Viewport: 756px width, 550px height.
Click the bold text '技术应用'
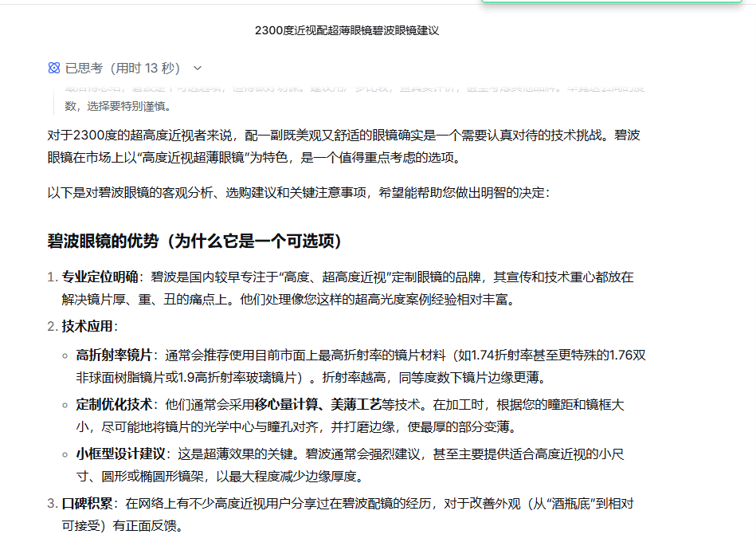coord(88,327)
